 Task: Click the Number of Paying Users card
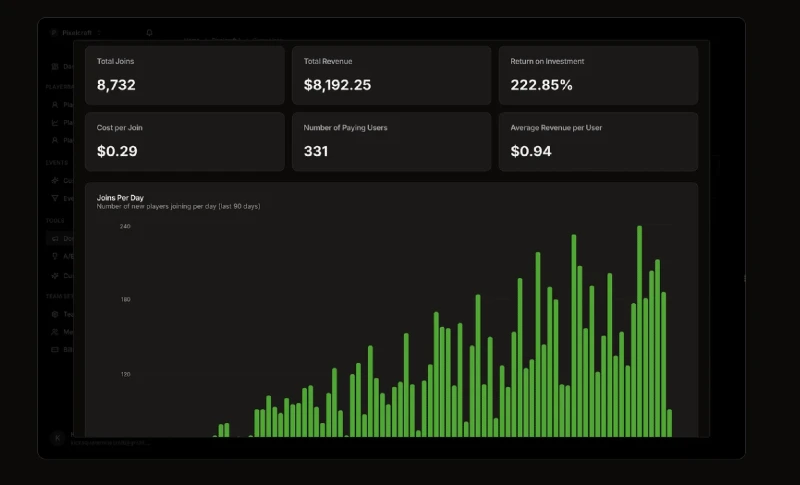click(391, 142)
